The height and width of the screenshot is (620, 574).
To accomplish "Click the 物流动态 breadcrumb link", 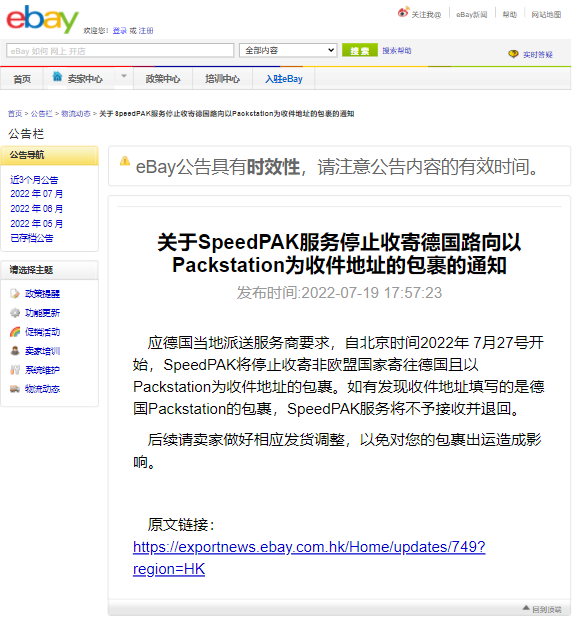I will pos(76,114).
